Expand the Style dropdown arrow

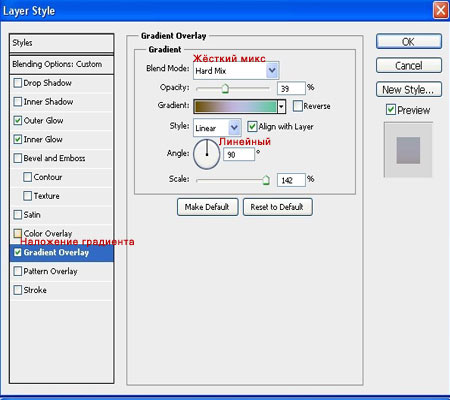[x=235, y=128]
